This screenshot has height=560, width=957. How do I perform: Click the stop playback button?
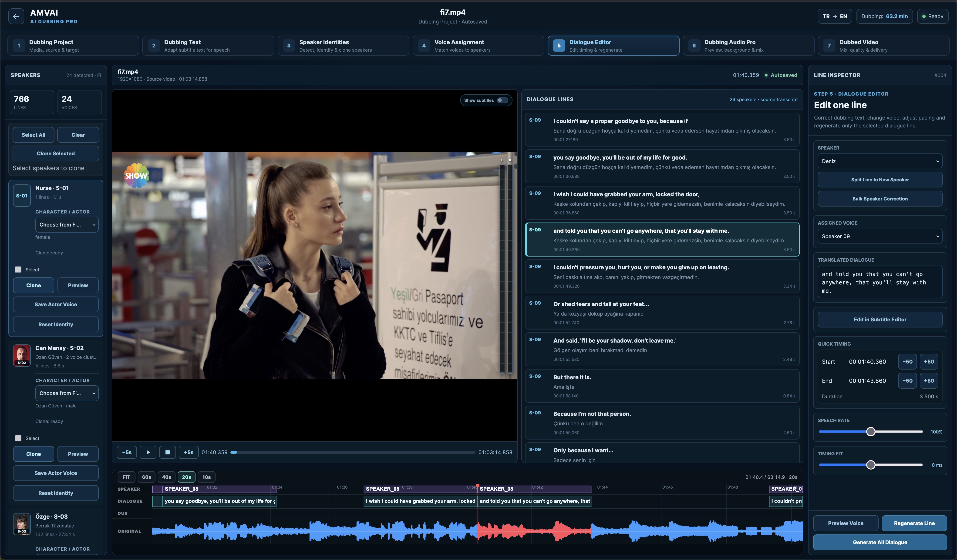coord(168,452)
